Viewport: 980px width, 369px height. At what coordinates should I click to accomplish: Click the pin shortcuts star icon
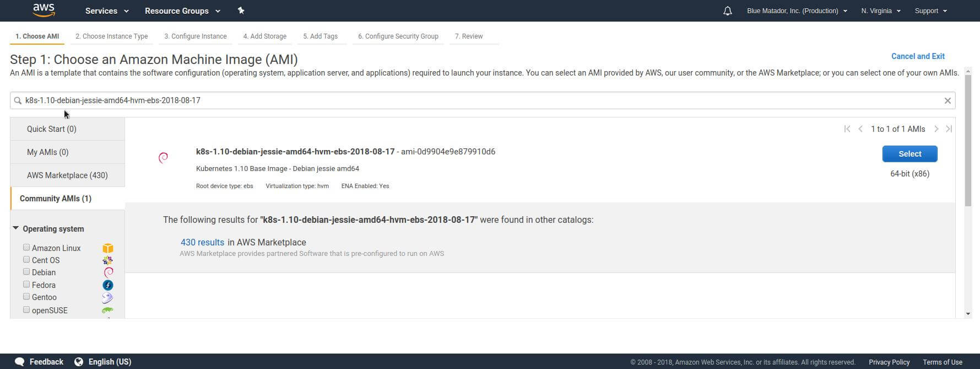tap(241, 10)
